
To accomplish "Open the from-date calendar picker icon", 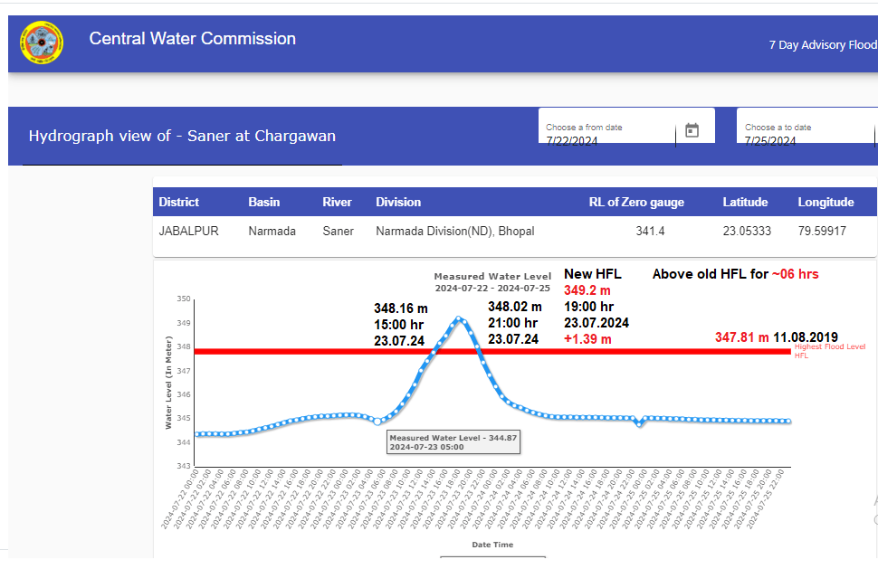I will pos(692,130).
